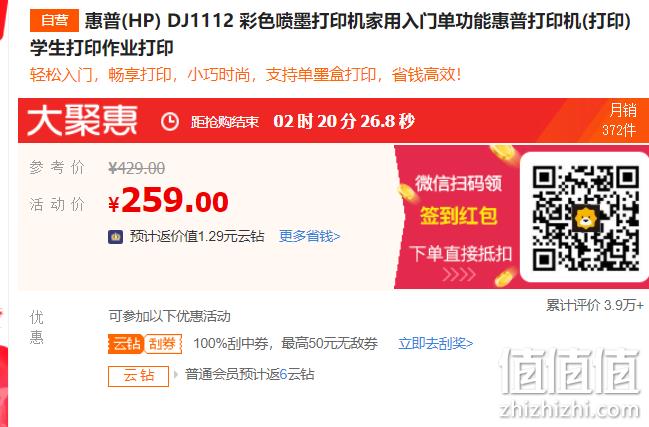This screenshot has height=427, width=649.
Task: Click the blue 云钻 crown icon
Action: (x=115, y=237)
